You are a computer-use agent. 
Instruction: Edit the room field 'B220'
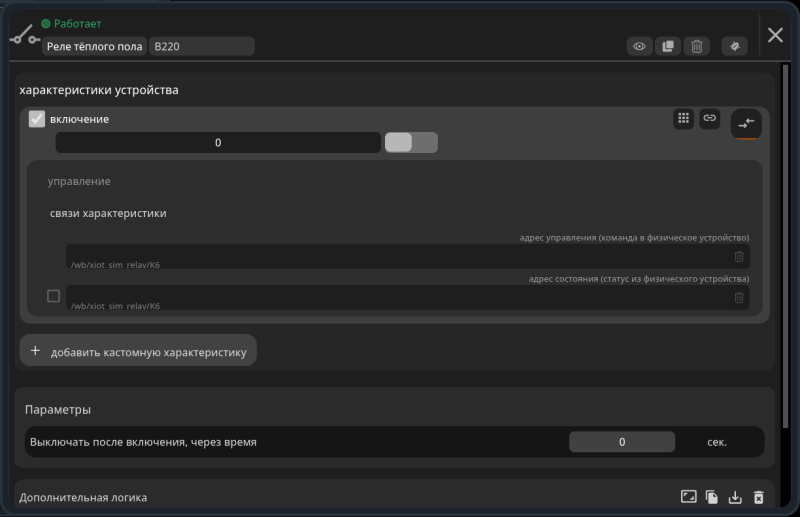point(202,46)
